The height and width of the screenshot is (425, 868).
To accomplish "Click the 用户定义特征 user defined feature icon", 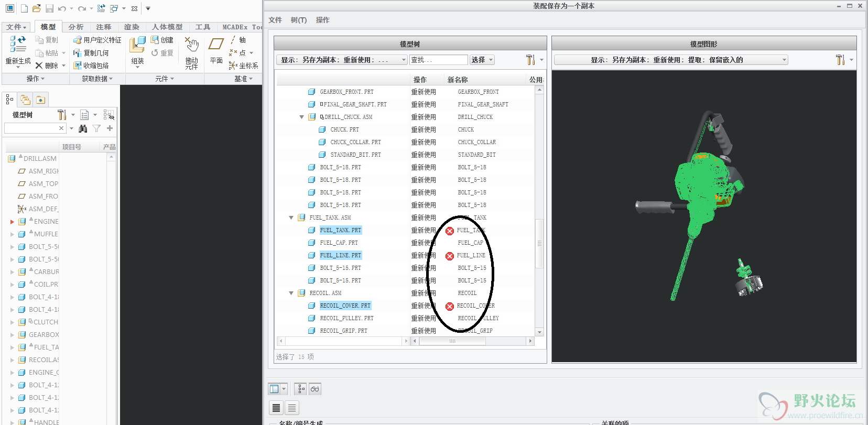I will (x=97, y=40).
